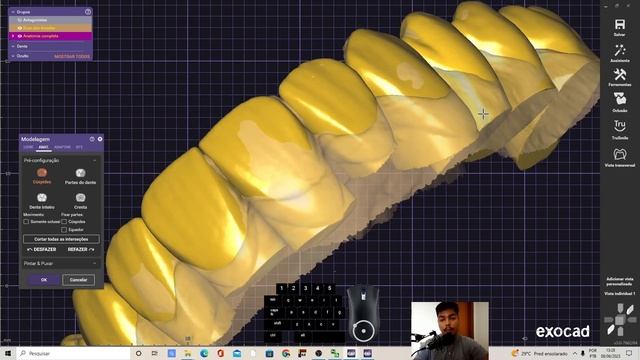Open the Windows Start menu
Viewport: 640px width, 360px height.
(x=7, y=353)
